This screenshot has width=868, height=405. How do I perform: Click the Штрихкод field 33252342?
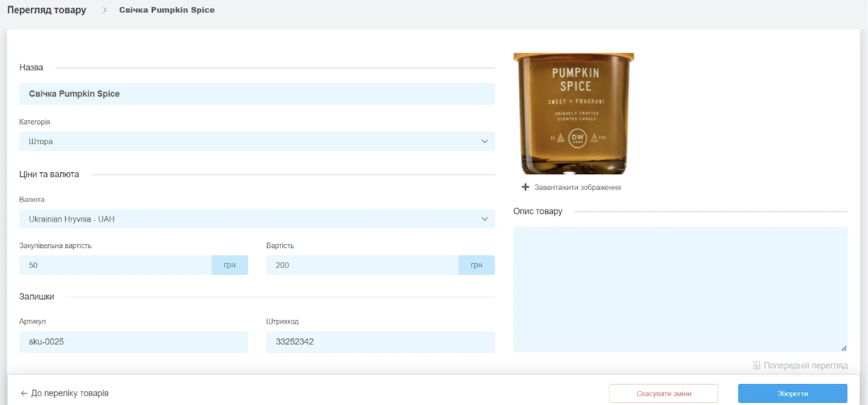[x=381, y=342]
